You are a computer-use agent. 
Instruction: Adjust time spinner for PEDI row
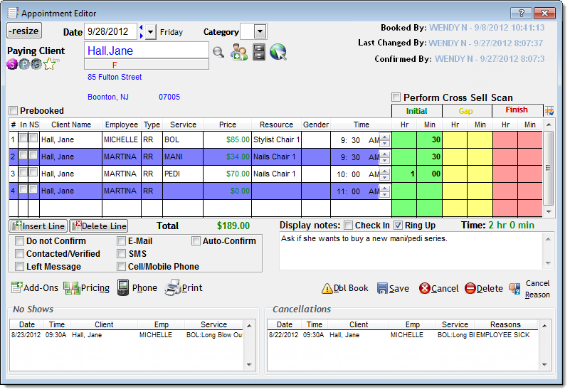coord(385,174)
